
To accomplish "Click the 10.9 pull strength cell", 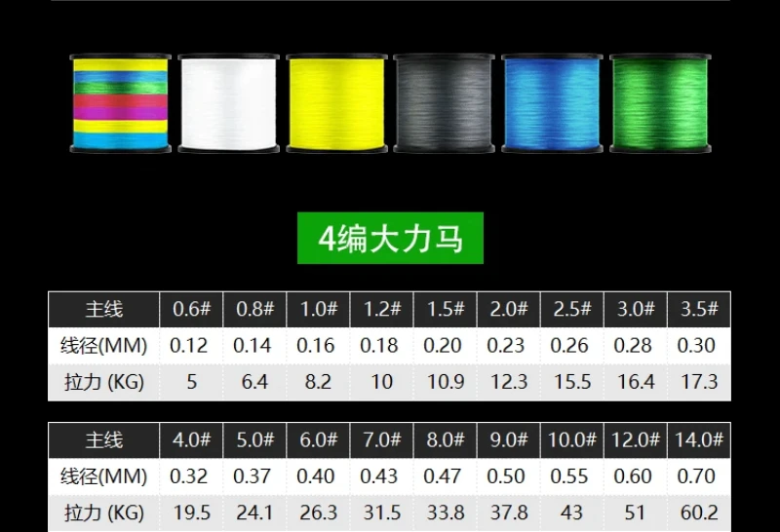I will (446, 382).
